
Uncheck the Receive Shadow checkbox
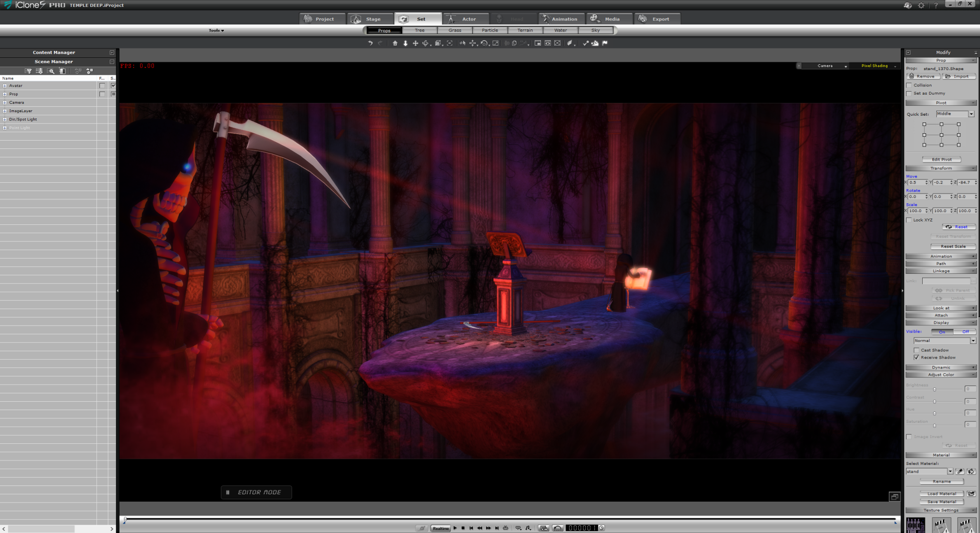916,358
